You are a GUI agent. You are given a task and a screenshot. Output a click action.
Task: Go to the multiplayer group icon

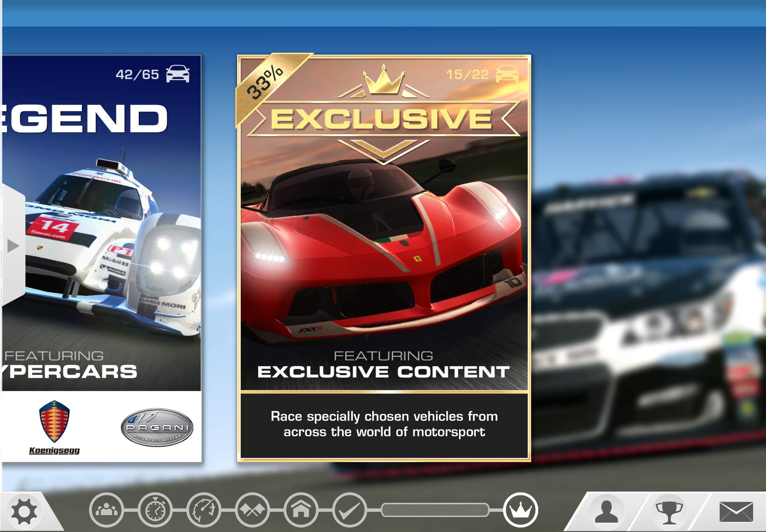pos(107,510)
